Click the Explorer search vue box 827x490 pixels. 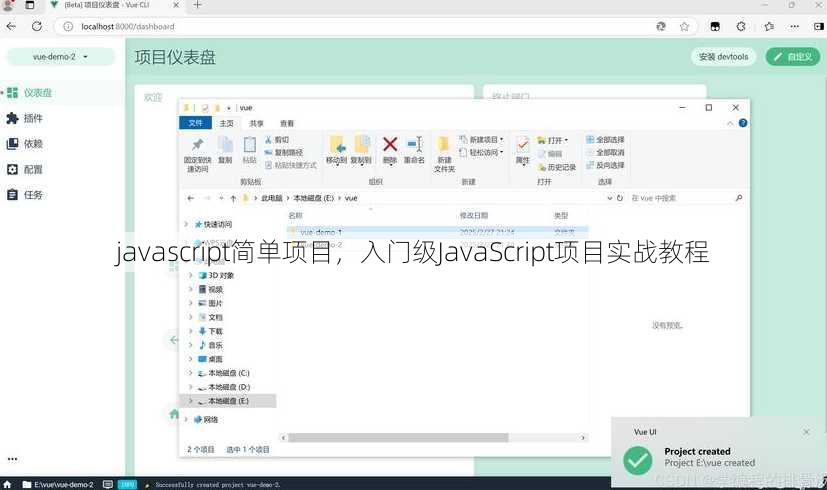coord(687,198)
